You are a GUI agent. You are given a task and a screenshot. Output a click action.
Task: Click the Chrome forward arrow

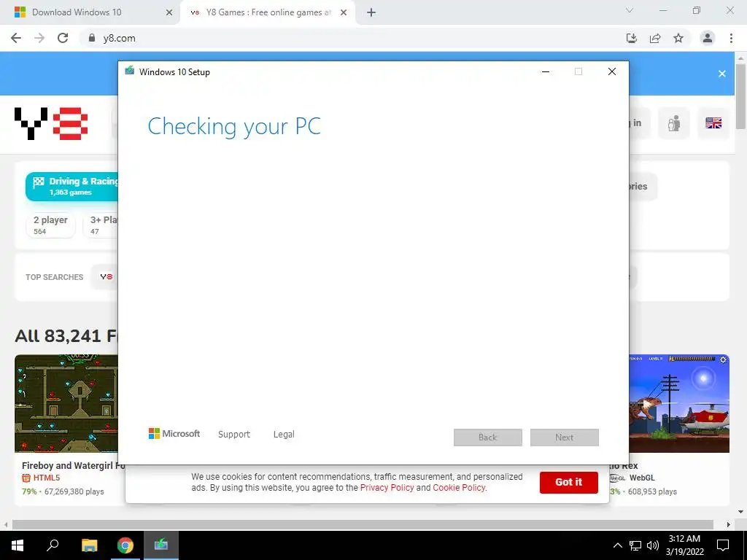tap(39, 38)
